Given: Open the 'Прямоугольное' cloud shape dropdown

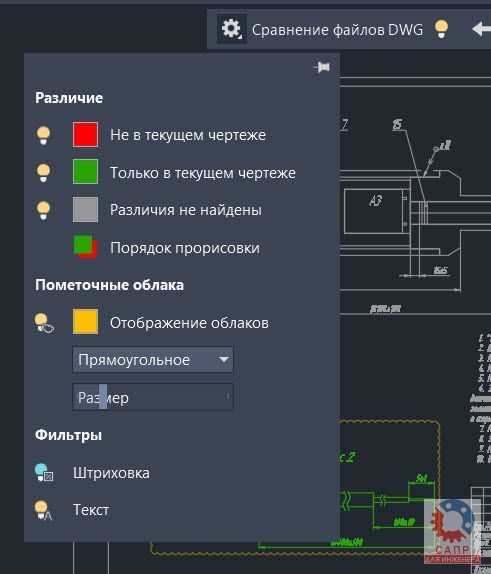Looking at the screenshot, I should coord(153,360).
